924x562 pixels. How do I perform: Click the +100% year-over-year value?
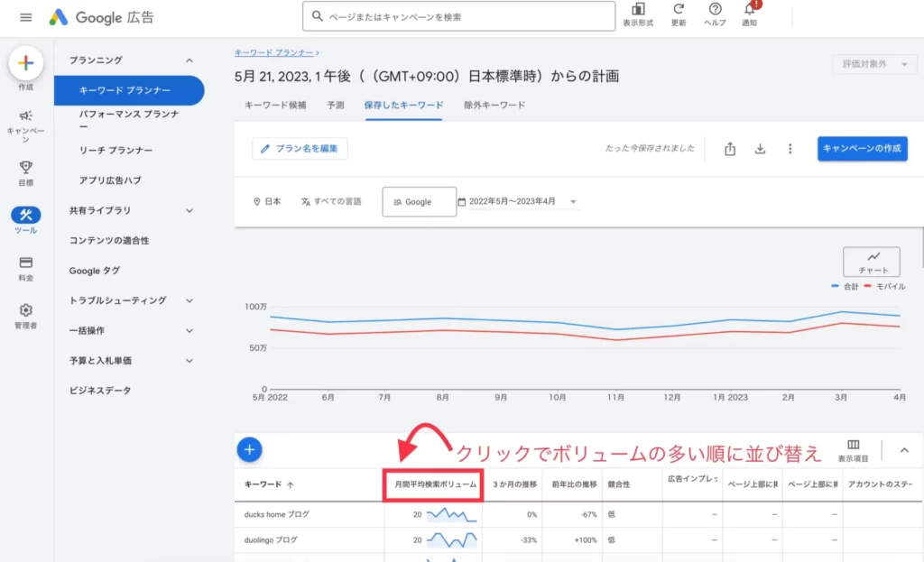coord(585,539)
